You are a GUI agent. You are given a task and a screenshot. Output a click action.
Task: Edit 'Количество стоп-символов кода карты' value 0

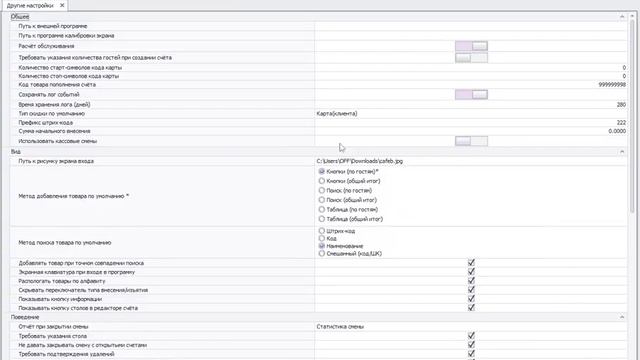tap(471, 76)
